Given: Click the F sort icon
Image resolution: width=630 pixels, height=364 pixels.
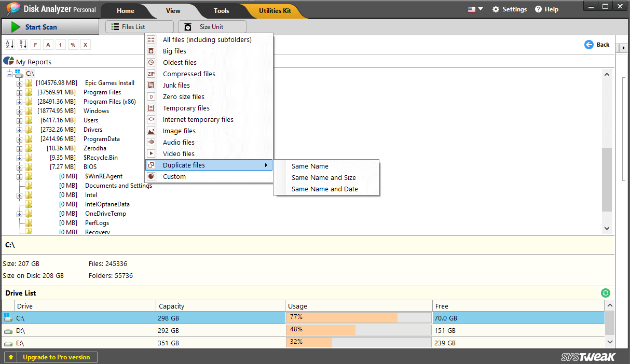Looking at the screenshot, I should [35, 45].
